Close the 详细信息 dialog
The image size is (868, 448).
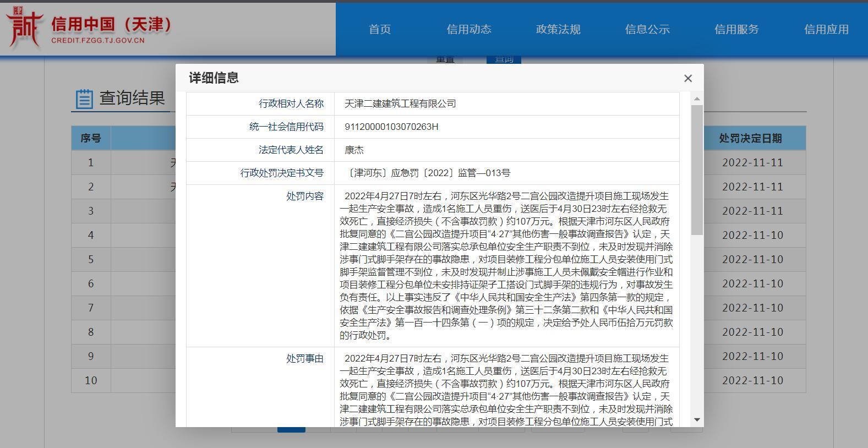687,79
